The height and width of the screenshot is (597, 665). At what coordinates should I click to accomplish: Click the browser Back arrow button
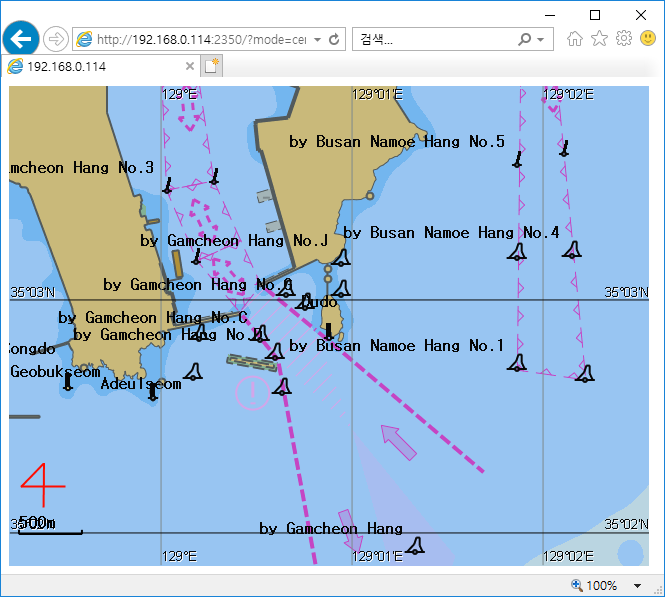(20, 39)
